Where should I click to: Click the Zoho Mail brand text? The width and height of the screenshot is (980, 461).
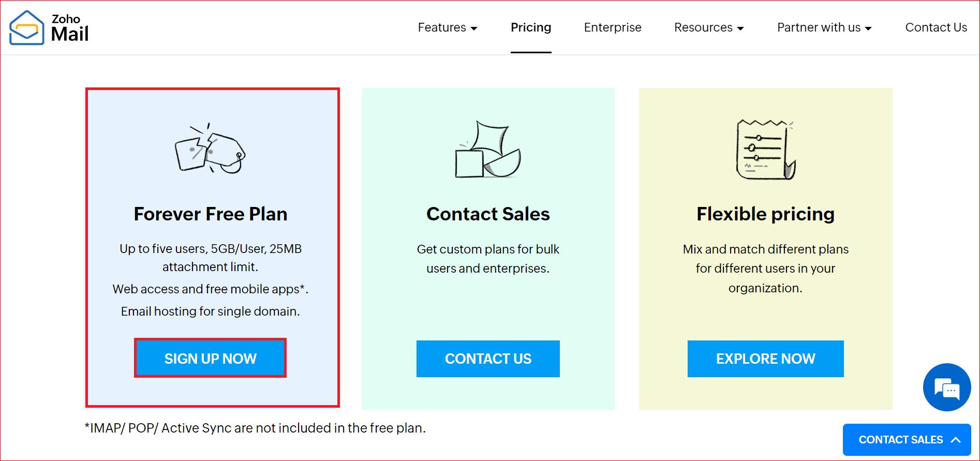coord(70,28)
